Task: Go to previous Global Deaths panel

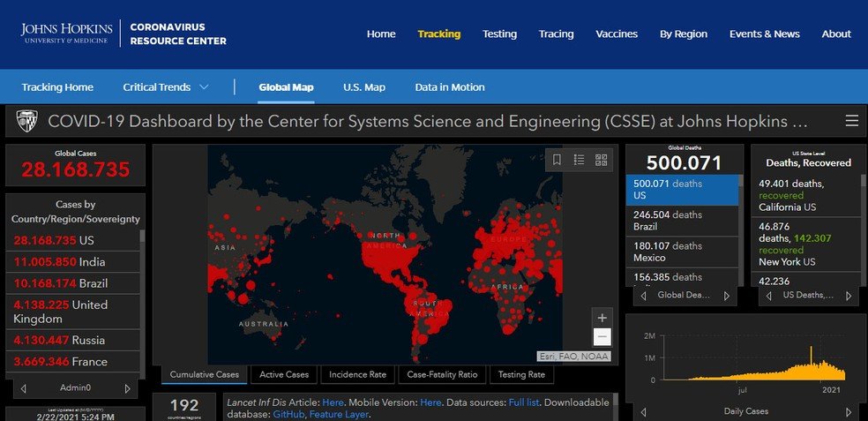Action: [643, 296]
